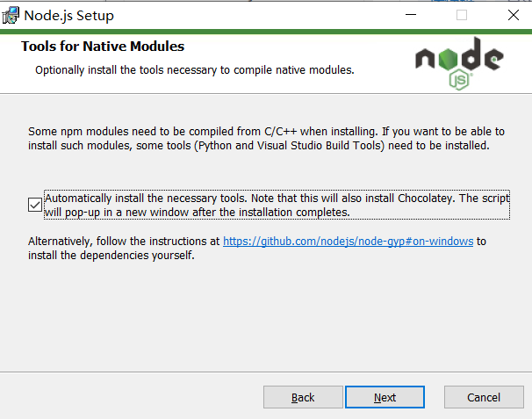
Task: Click the green strip below the title bar
Action: pyautogui.click(x=266, y=32)
